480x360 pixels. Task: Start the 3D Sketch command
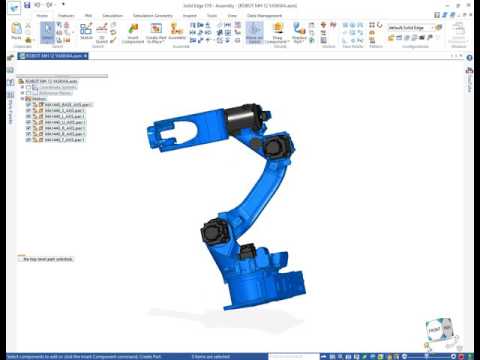(102, 33)
